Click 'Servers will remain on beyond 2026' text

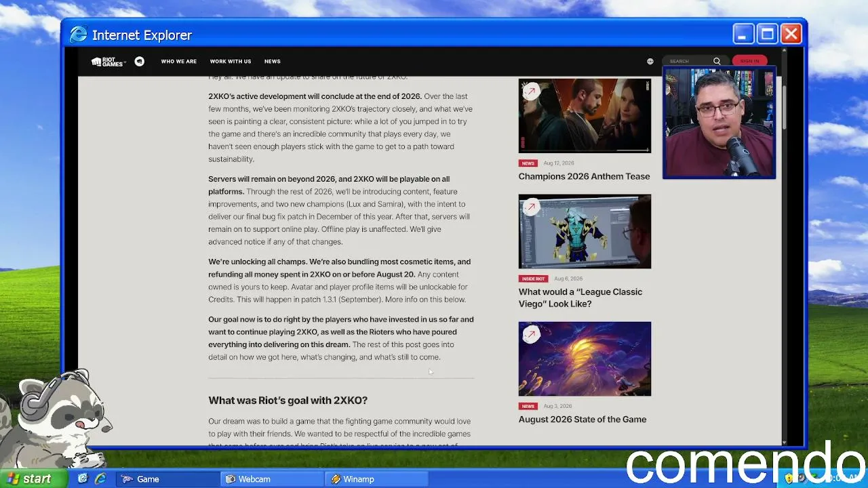point(272,179)
